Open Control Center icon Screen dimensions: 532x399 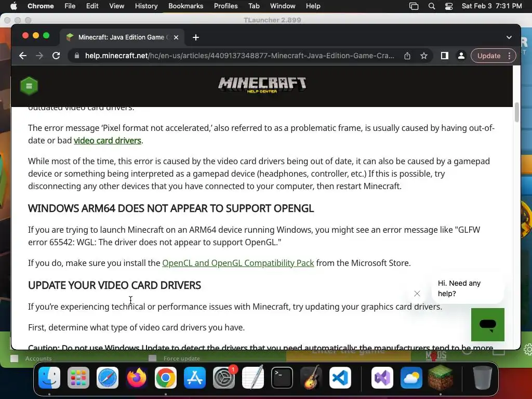coord(449,6)
